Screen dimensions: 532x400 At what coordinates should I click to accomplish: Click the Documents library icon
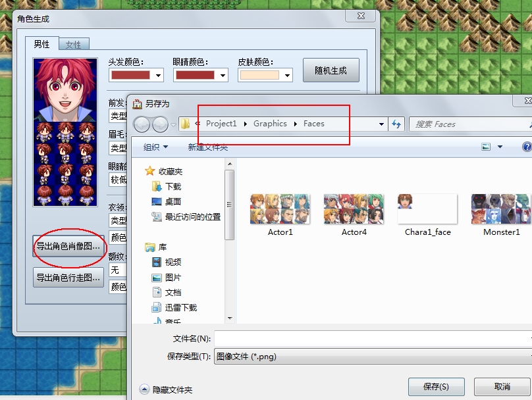157,292
